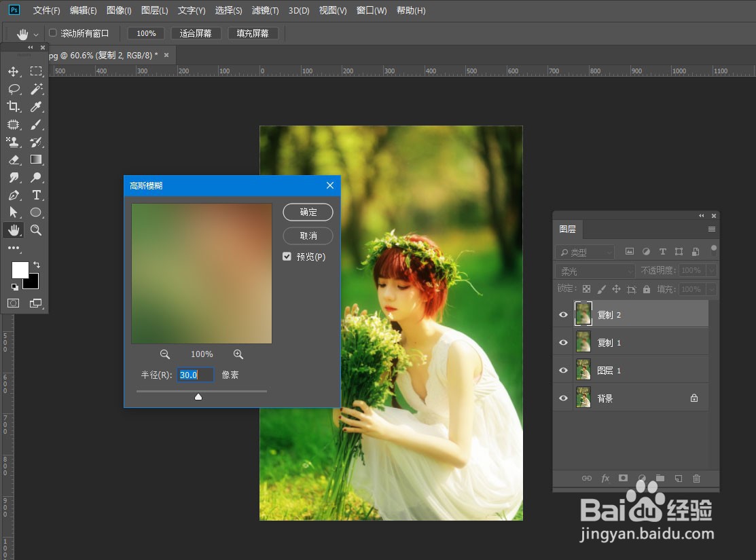Open the layer opacity dropdown
This screenshot has height=560, width=756.
[x=711, y=270]
